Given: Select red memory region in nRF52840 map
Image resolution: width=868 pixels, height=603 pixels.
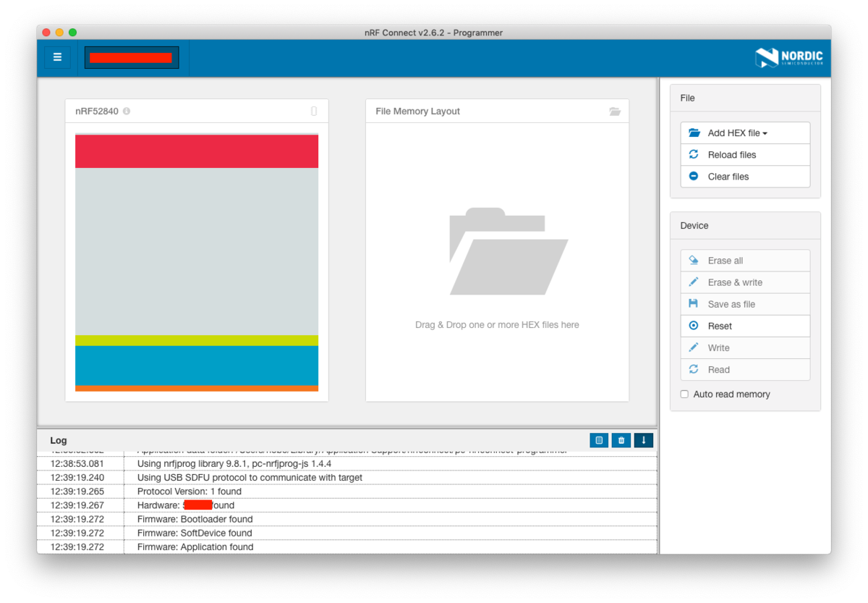Looking at the screenshot, I should click(197, 151).
